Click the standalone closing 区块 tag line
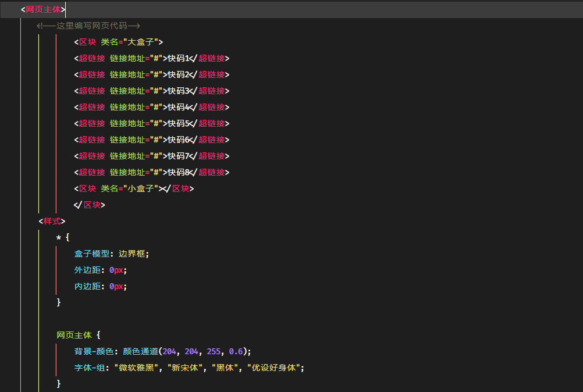583x392 pixels. [89, 205]
